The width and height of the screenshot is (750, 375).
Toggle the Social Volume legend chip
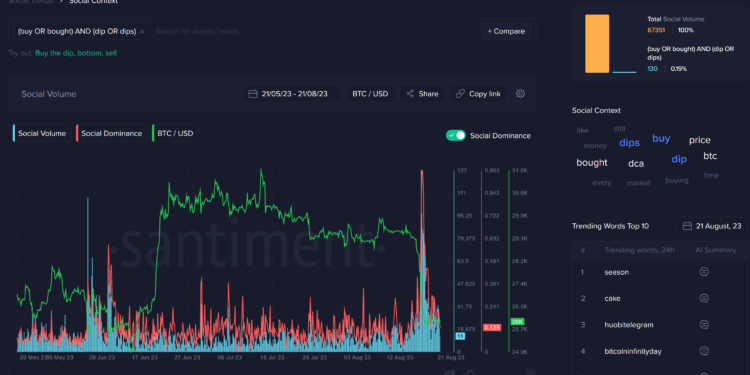(42, 133)
